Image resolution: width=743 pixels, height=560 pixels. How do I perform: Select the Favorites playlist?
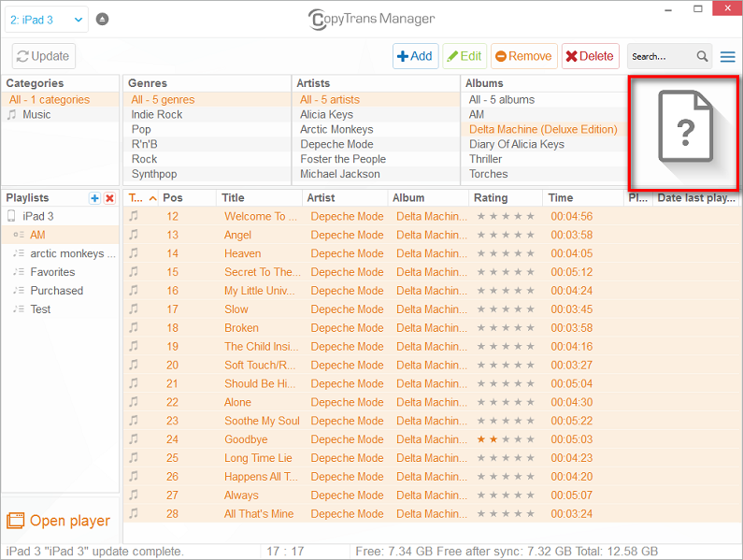coord(52,272)
